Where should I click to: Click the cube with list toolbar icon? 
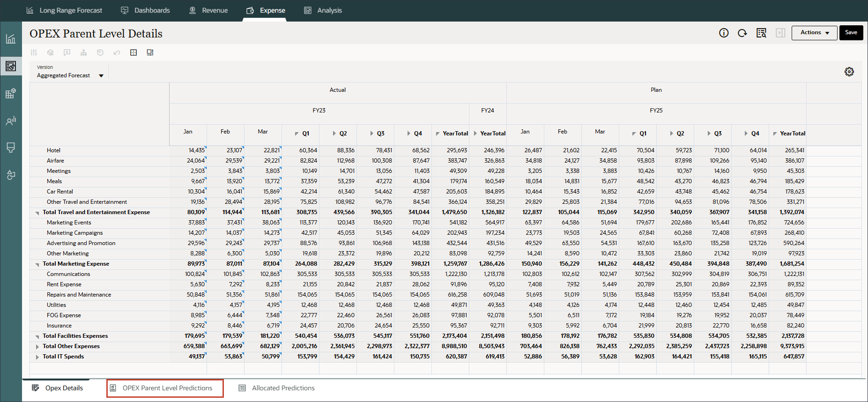(x=51, y=52)
